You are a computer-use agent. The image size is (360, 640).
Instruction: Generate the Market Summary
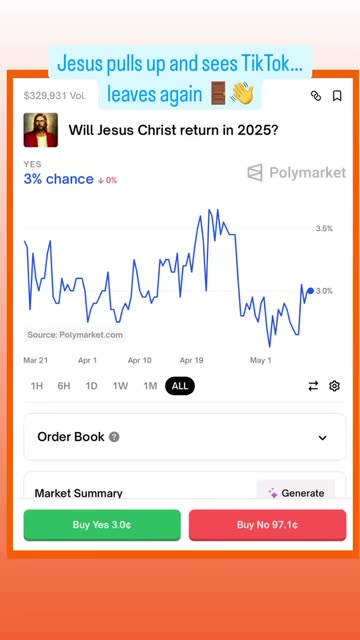(x=296, y=493)
